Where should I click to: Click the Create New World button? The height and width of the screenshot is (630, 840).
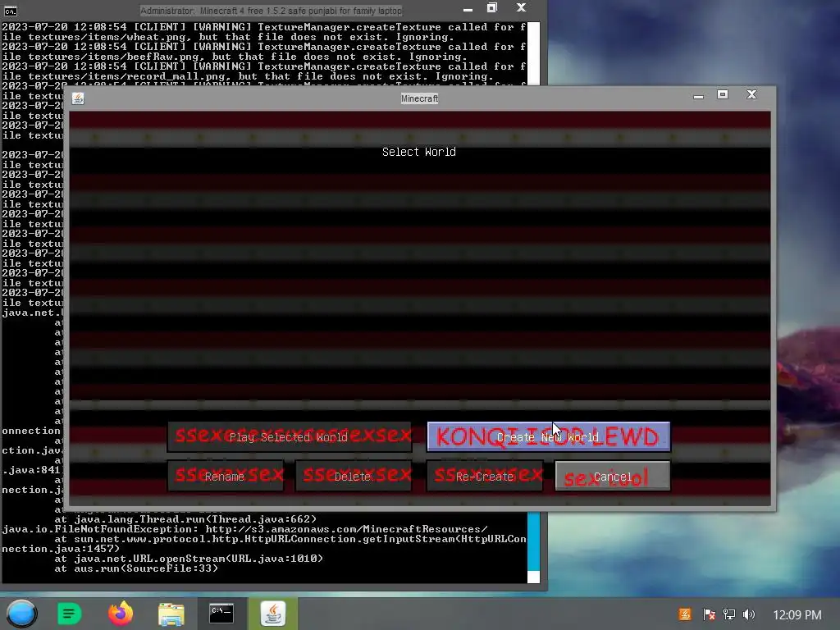548,436
